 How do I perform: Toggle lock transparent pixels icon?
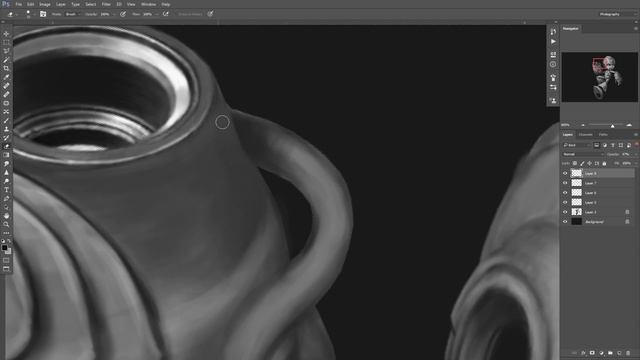574,163
